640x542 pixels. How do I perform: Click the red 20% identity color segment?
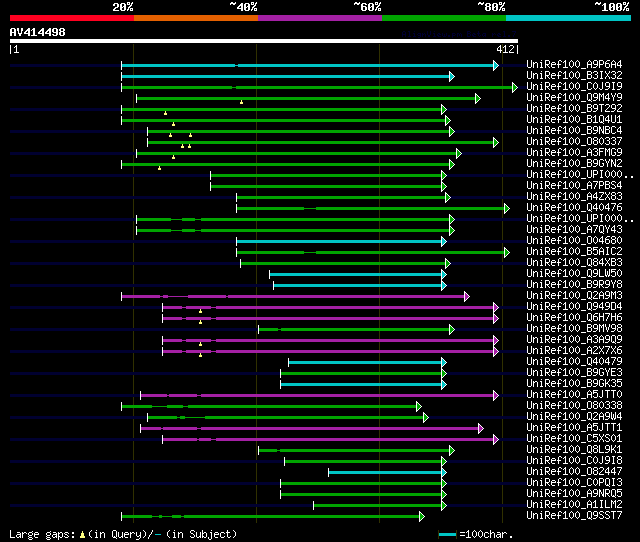click(x=72, y=18)
